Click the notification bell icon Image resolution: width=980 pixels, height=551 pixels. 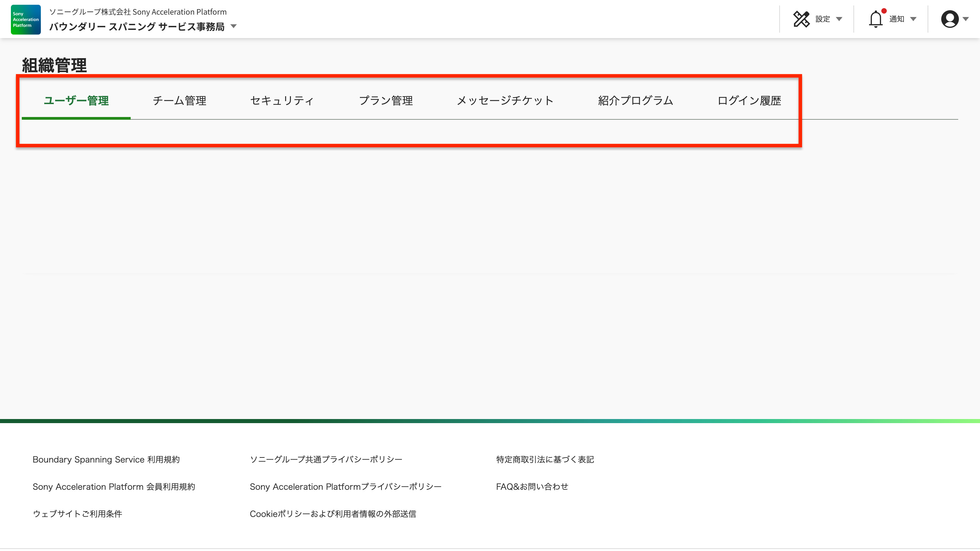coord(876,19)
